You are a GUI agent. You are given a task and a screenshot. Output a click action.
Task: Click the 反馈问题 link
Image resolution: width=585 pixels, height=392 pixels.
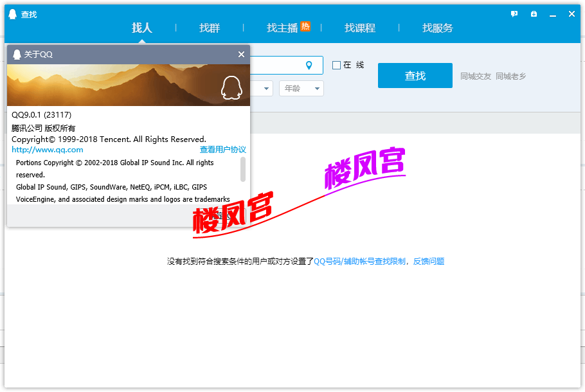[429, 262]
